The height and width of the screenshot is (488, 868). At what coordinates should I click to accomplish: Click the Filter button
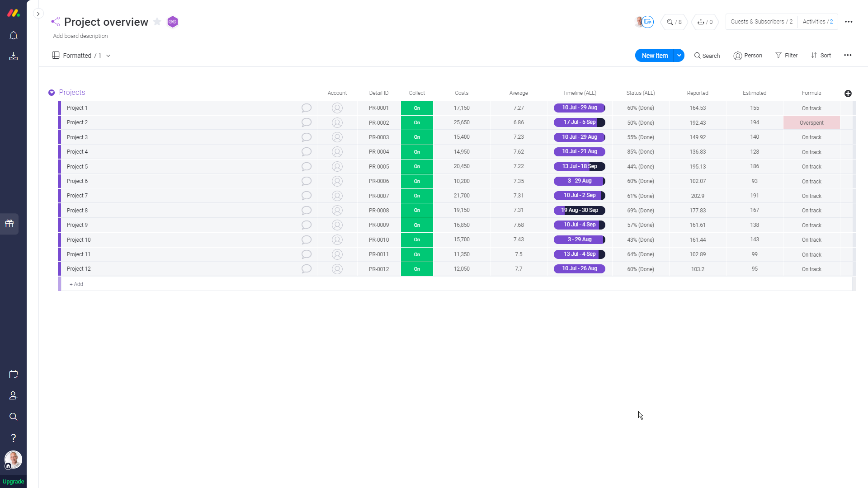(x=786, y=56)
